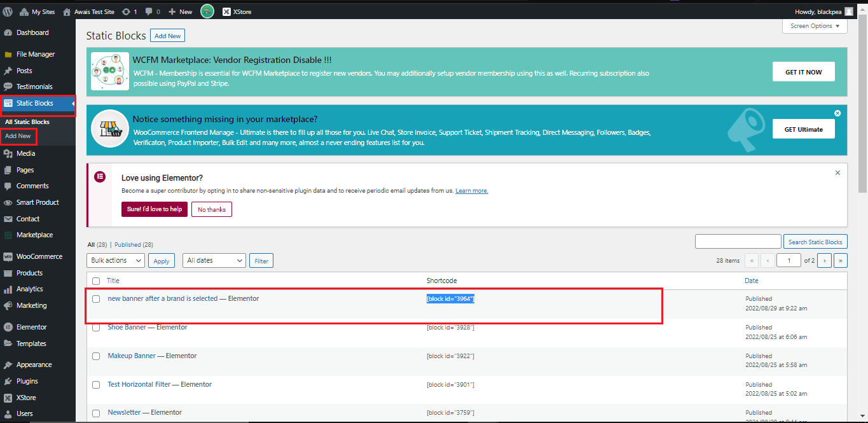Check the new banner after a brand row checkbox
The image size is (868, 423).
pos(96,299)
